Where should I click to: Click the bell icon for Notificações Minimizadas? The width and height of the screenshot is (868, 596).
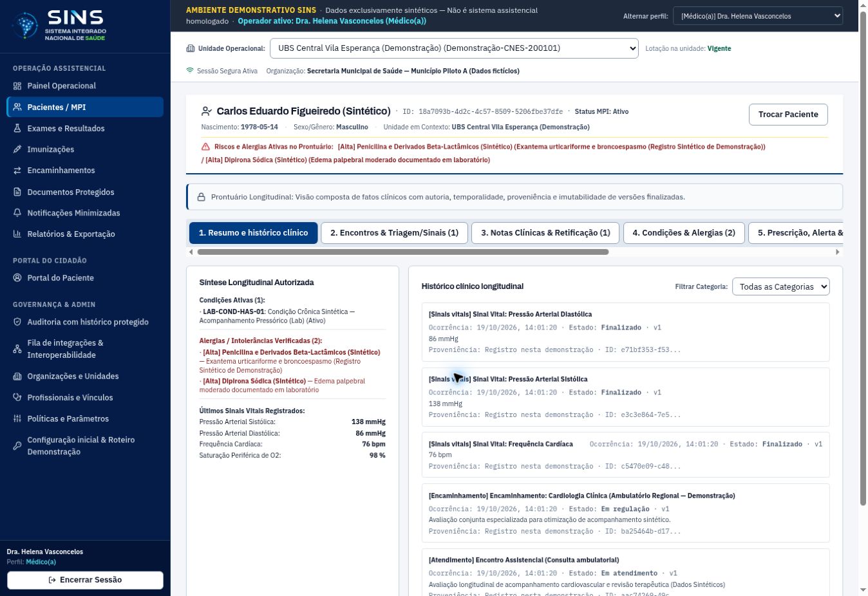click(x=17, y=213)
